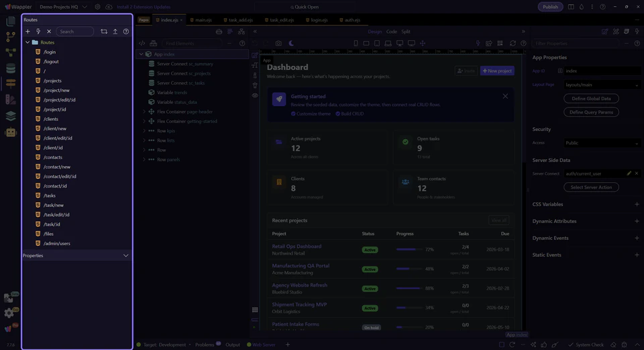Collapse the Routes folder tree
644x350 pixels.
(28, 42)
